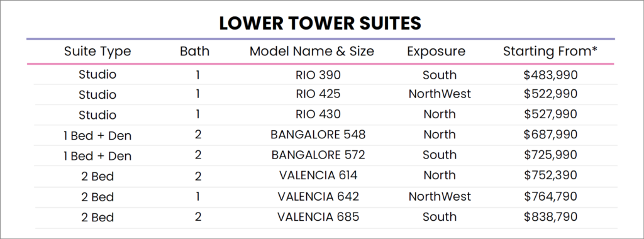
Task: Click the $752,390 price cell
Action: pos(551,175)
